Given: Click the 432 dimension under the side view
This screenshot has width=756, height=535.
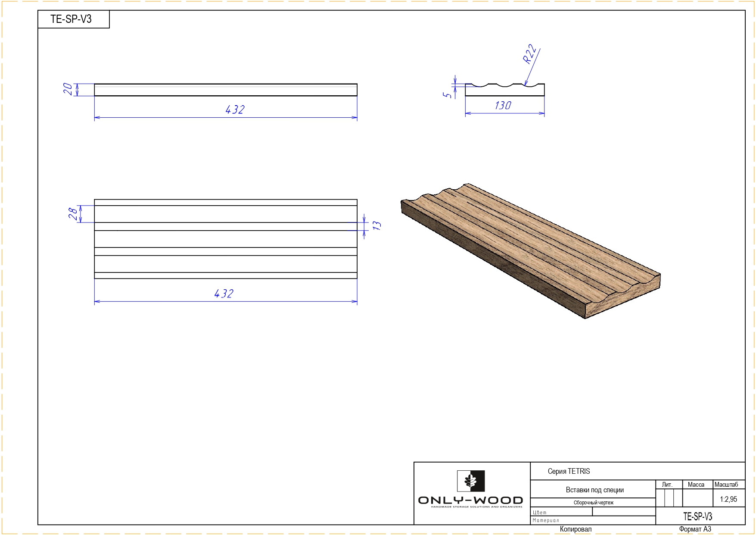Looking at the screenshot, I should [x=235, y=110].
